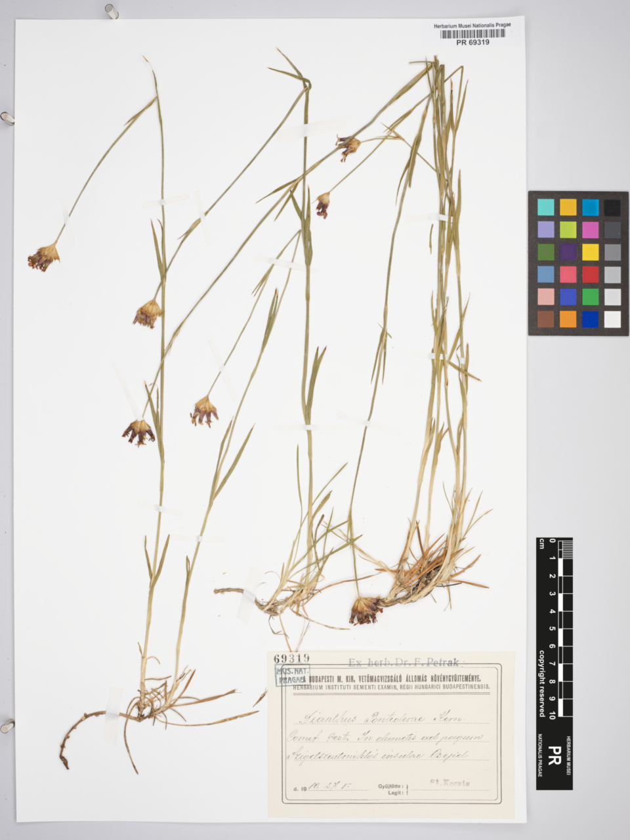Viewport: 630px width, 840px height.
Task: Click the copyright reserved text
Action: point(542,683)
